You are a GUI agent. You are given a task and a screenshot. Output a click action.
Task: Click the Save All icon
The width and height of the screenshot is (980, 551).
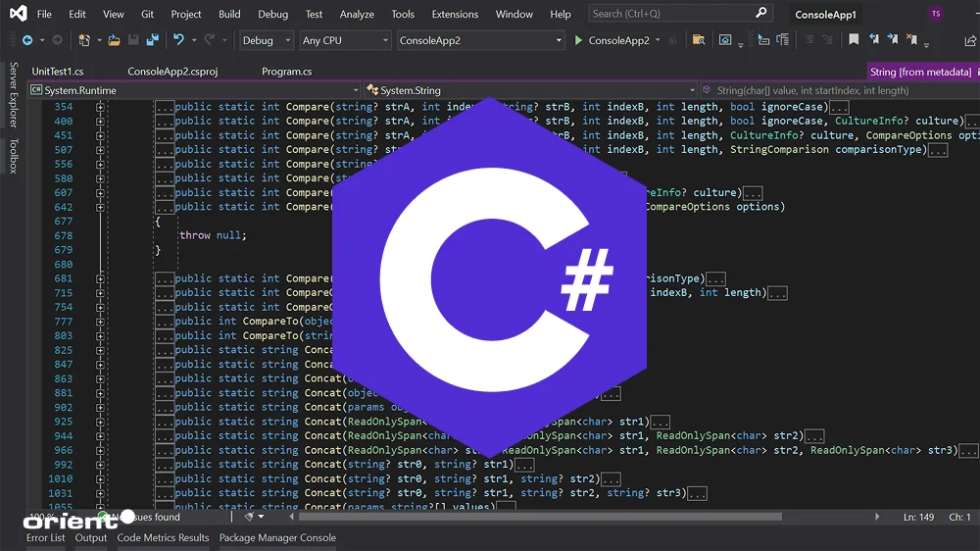pyautogui.click(x=152, y=40)
